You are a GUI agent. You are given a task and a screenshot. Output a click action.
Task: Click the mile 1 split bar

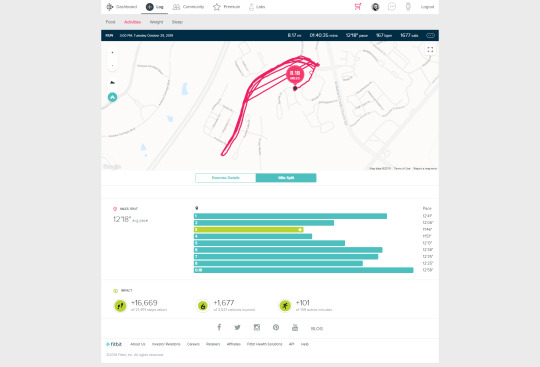pyautogui.click(x=290, y=216)
